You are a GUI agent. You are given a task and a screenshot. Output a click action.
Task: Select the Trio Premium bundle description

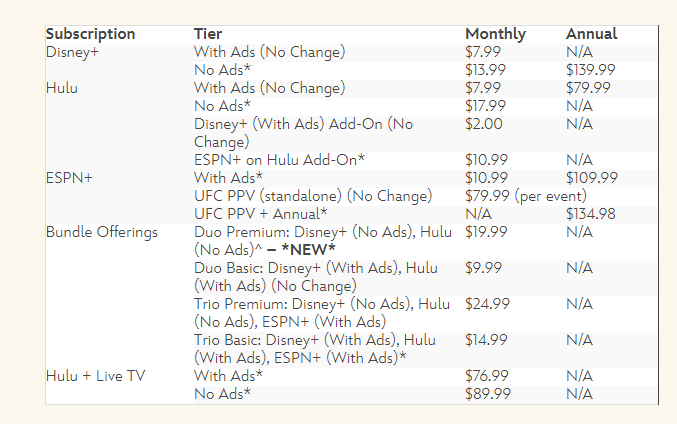pos(322,312)
